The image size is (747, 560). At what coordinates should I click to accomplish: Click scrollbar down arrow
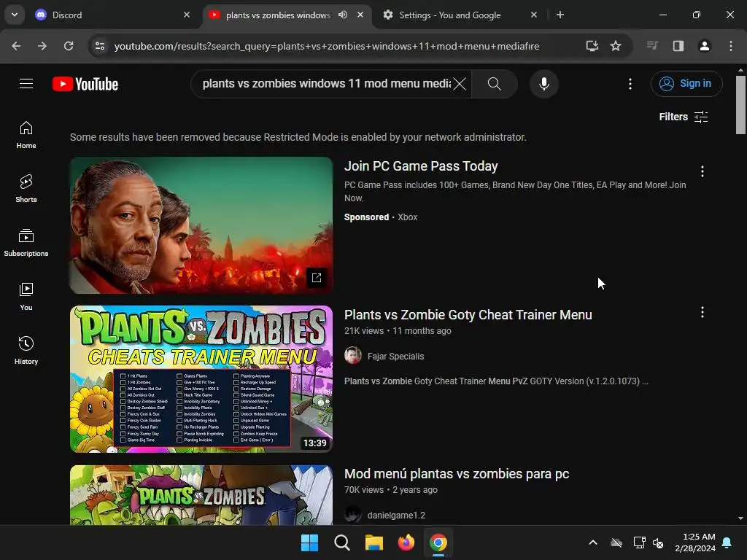tap(740, 518)
